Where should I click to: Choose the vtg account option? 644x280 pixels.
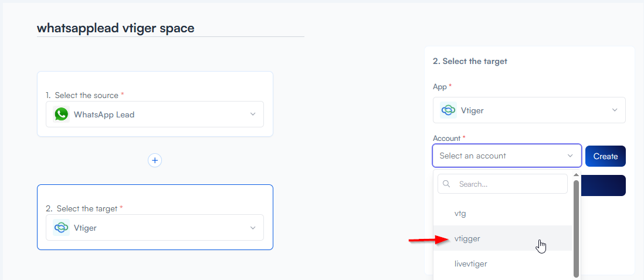point(460,214)
